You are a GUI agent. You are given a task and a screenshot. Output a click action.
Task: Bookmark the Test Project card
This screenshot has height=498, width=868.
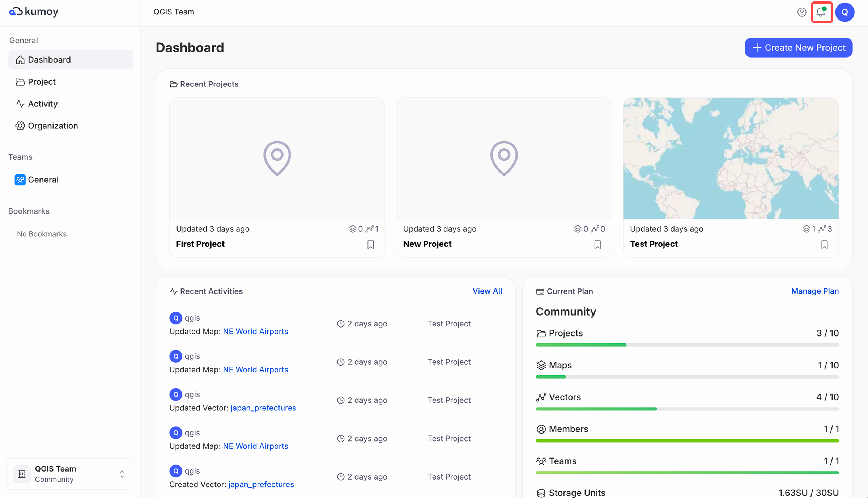pyautogui.click(x=824, y=244)
